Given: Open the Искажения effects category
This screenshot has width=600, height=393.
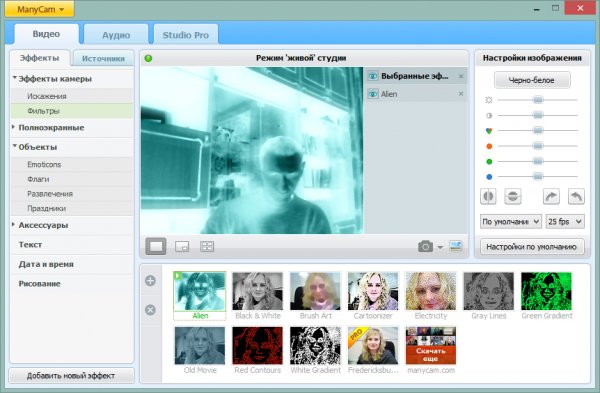Looking at the screenshot, I should pyautogui.click(x=72, y=96).
